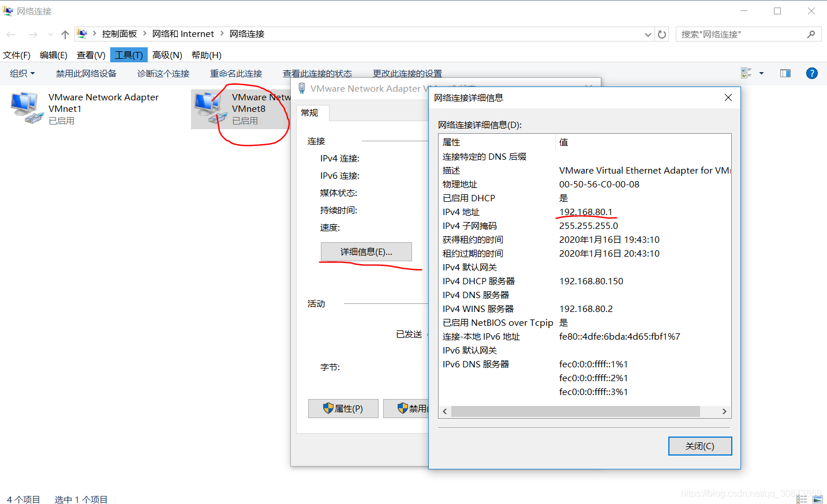Expand the address bar history dropdown

648,35
